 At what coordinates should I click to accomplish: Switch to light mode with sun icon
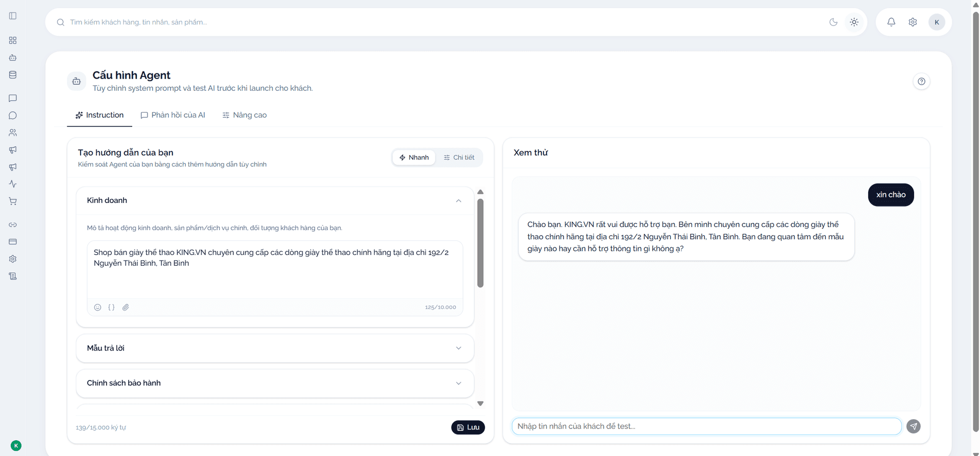click(x=854, y=22)
